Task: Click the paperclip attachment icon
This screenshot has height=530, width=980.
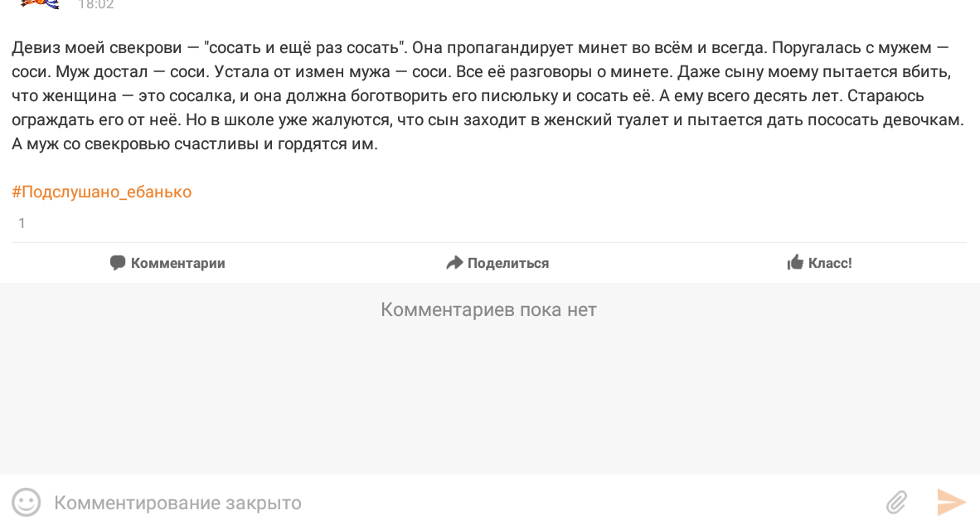Action: (x=897, y=503)
